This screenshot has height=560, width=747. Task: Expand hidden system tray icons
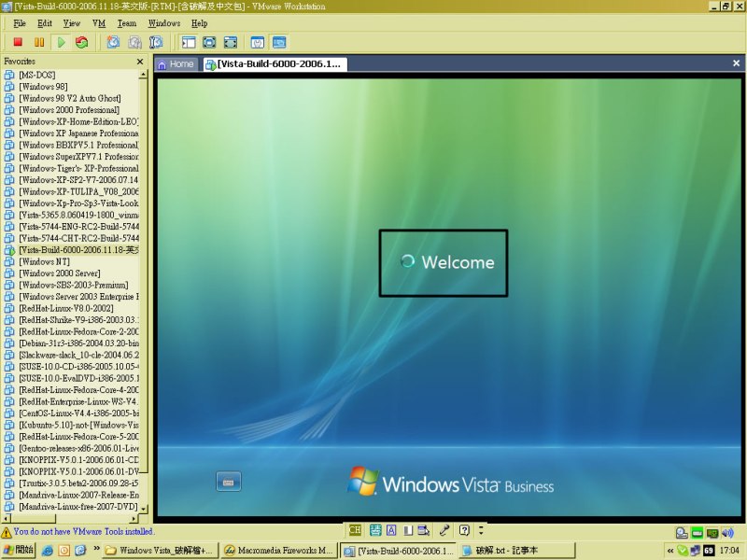coord(670,551)
